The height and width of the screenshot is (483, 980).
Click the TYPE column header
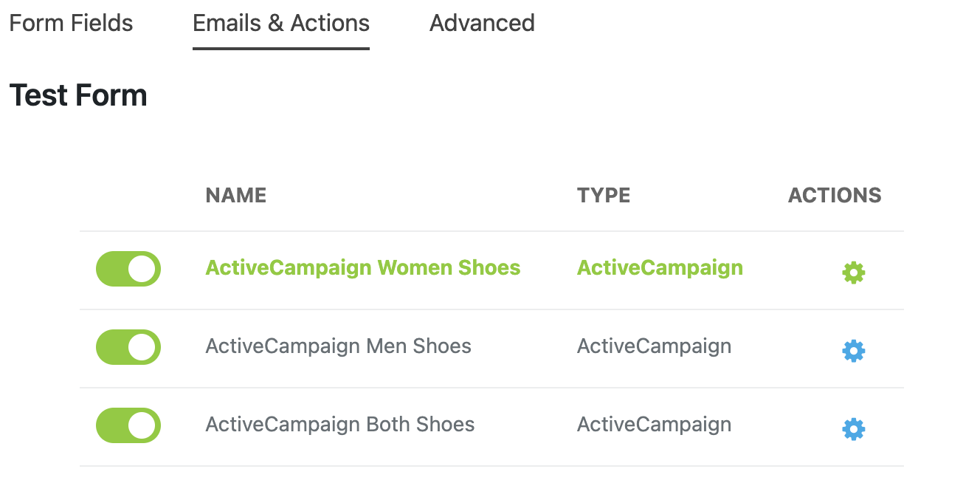pos(604,195)
